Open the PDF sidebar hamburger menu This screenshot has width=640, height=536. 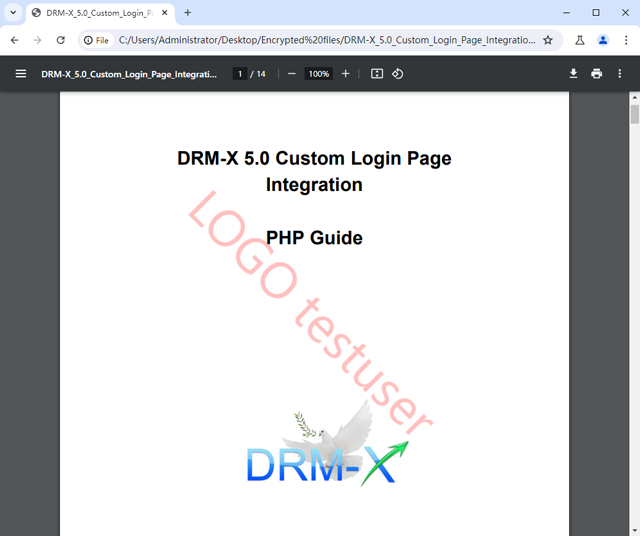(x=20, y=74)
